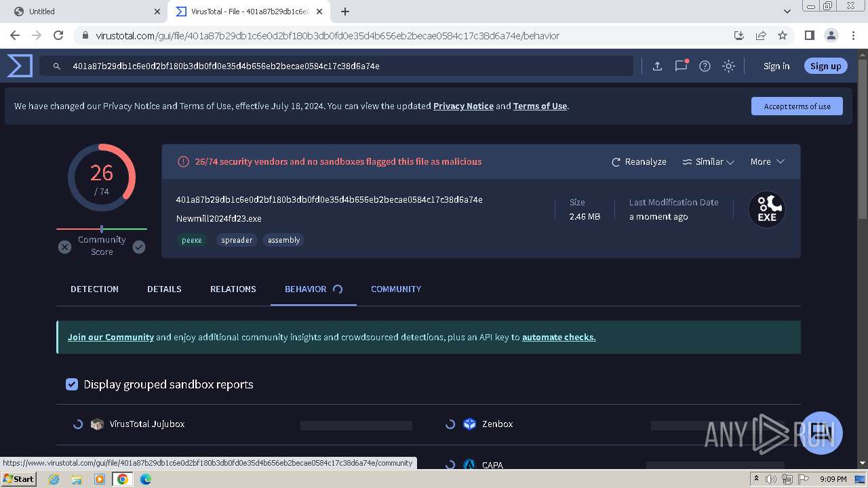Click the file size 2.46 MB
The height and width of the screenshot is (488, 868).
(x=585, y=216)
